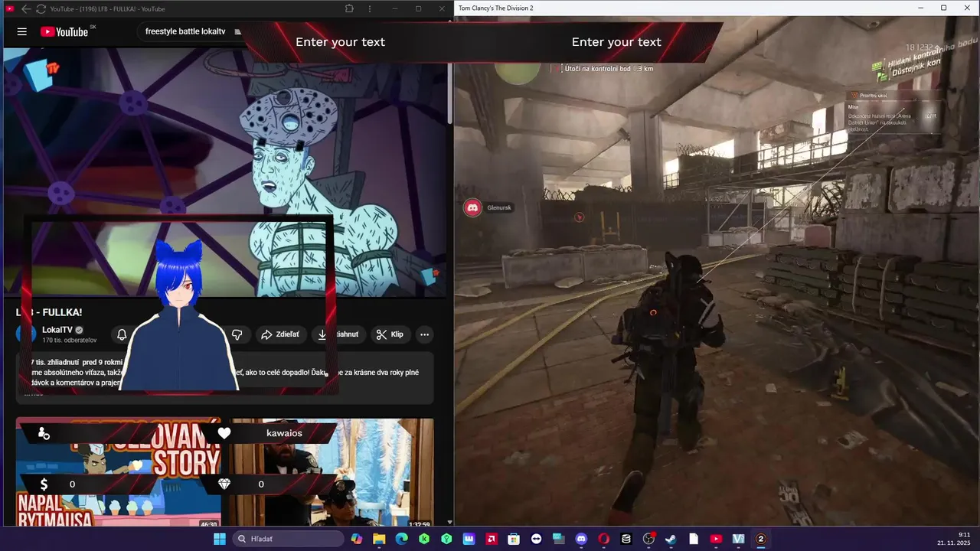Click the Discord overlay avatar for Glenursk

473,207
